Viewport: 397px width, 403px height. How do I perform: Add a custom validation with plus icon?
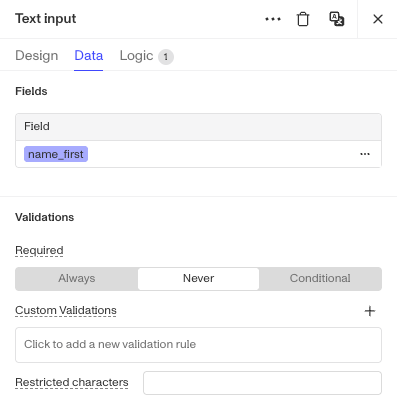click(370, 311)
